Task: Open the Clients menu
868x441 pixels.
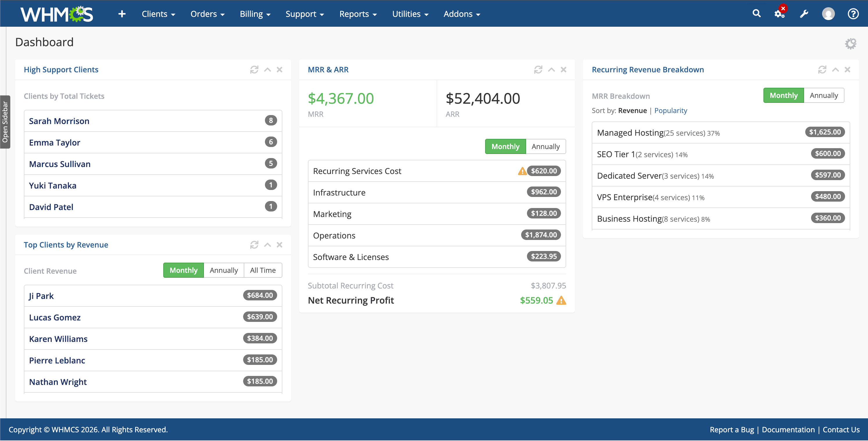Action: (158, 14)
